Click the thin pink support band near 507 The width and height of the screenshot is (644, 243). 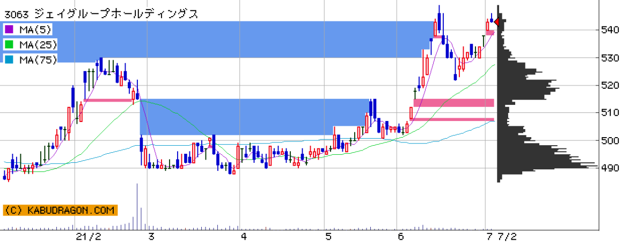[452, 119]
